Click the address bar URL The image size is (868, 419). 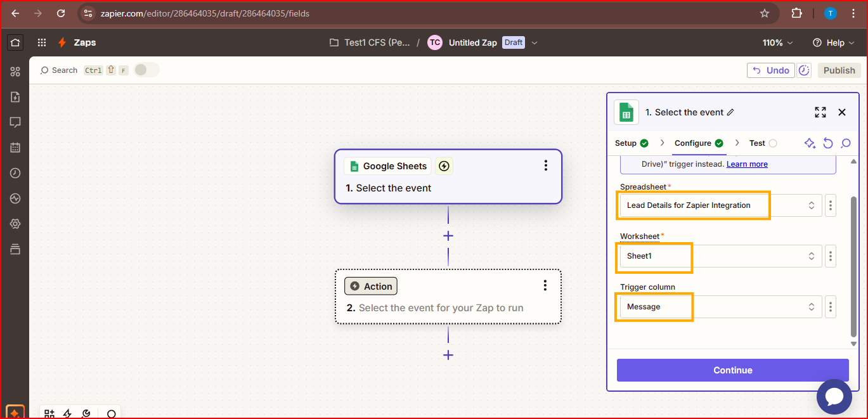pyautogui.click(x=205, y=13)
